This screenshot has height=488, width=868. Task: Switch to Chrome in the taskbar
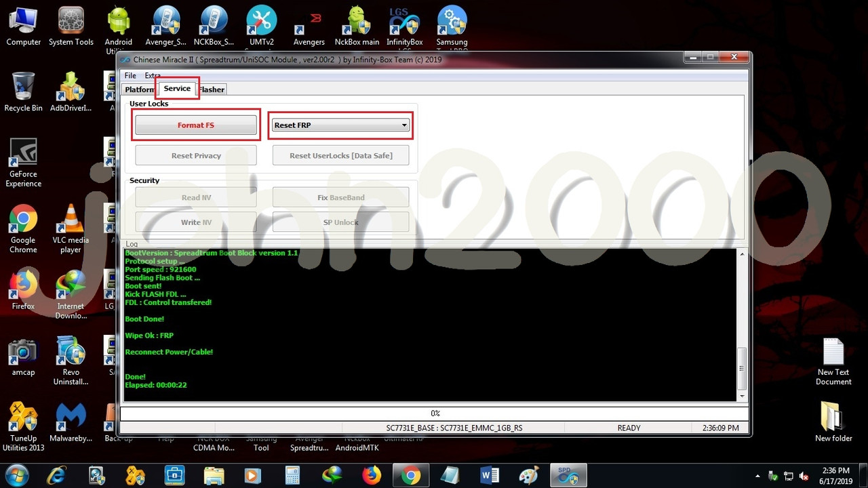tap(410, 476)
